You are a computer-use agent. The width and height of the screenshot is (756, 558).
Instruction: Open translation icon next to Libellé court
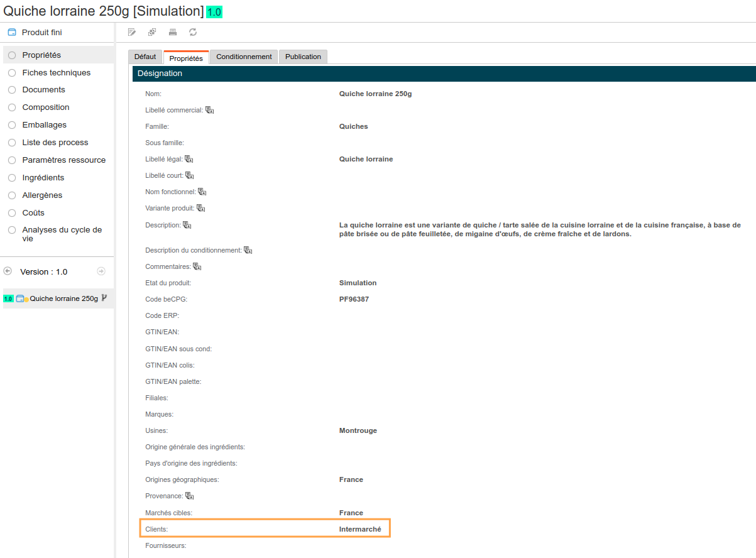(x=190, y=175)
